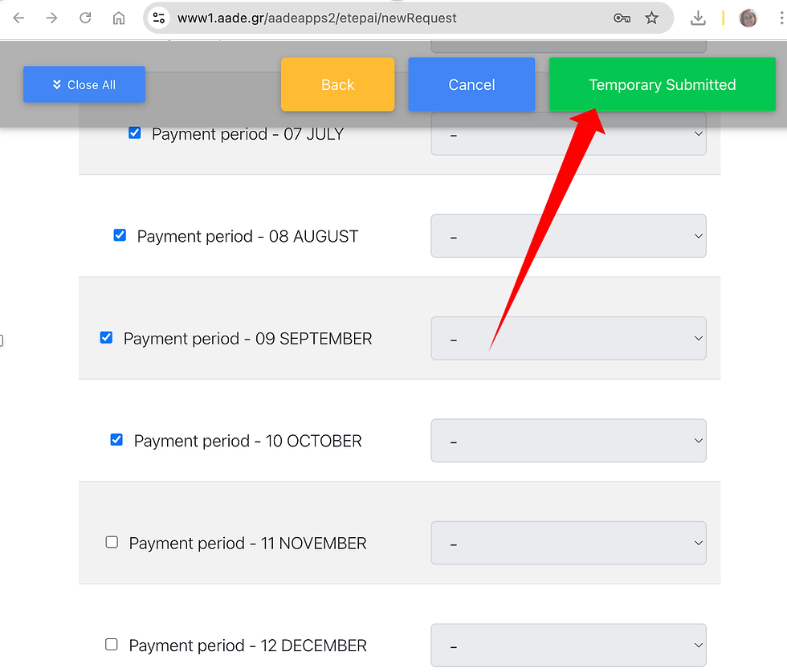Expand the 10 OCTOBER period dropdown

(x=569, y=441)
